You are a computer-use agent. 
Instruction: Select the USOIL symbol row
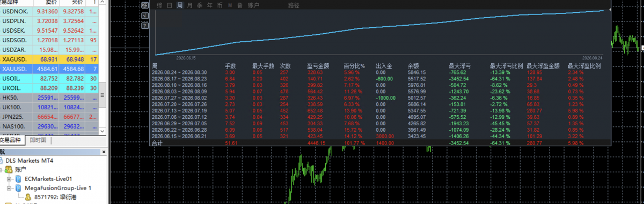53,78
